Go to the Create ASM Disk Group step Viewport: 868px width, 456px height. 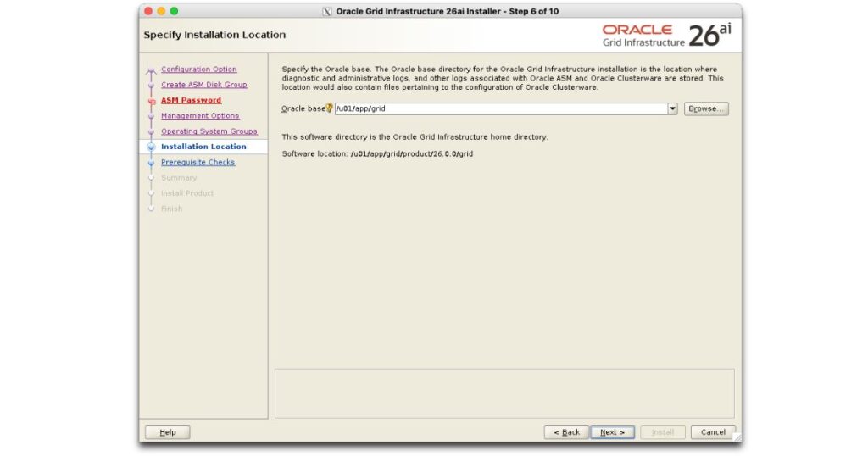(x=203, y=85)
